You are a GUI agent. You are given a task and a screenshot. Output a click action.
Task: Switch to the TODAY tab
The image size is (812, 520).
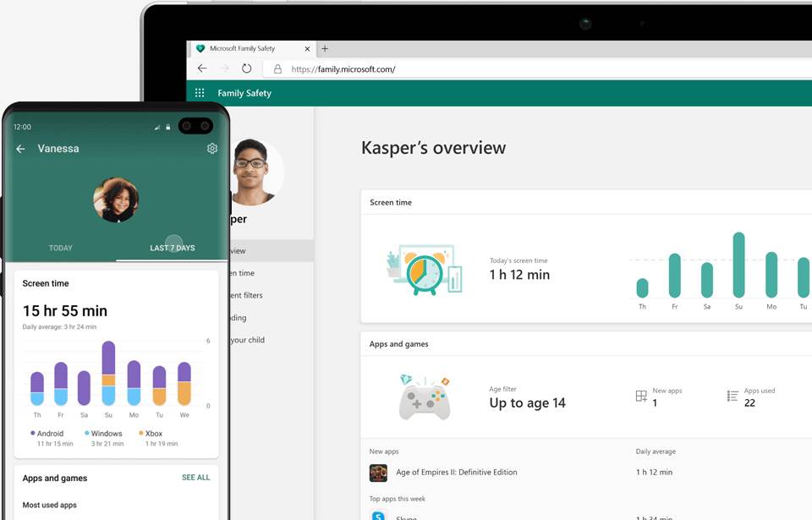60,248
